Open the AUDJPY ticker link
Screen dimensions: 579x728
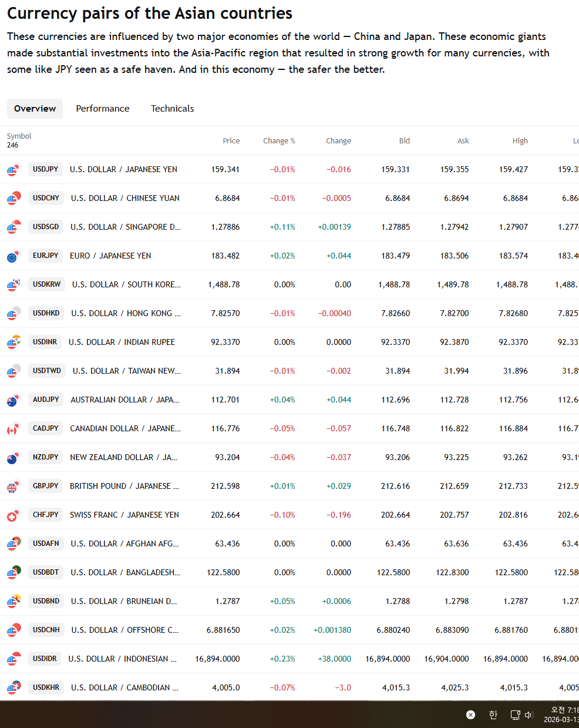coord(46,400)
